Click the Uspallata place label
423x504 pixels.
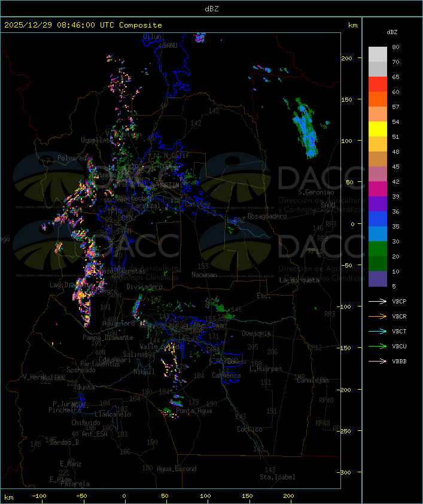[96, 140]
